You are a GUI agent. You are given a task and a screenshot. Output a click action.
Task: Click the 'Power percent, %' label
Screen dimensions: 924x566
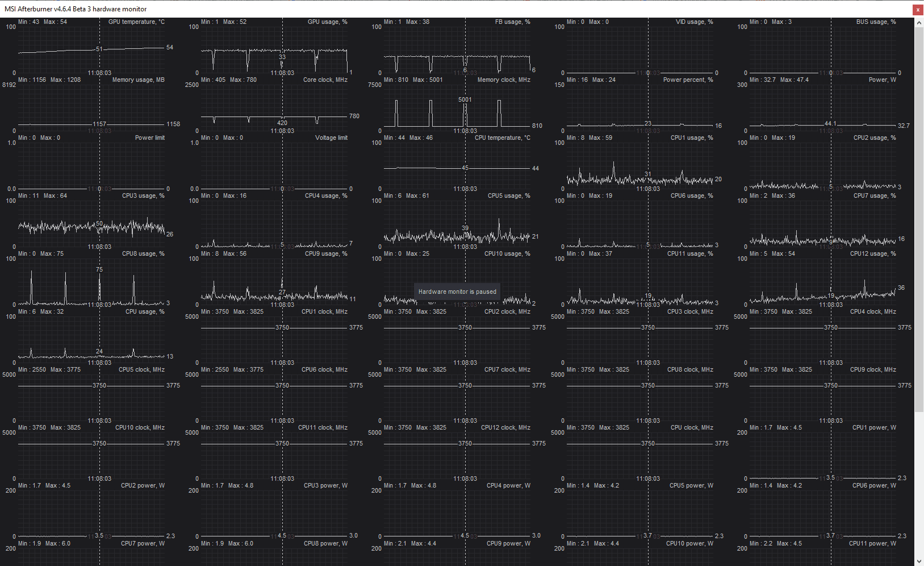click(x=688, y=80)
